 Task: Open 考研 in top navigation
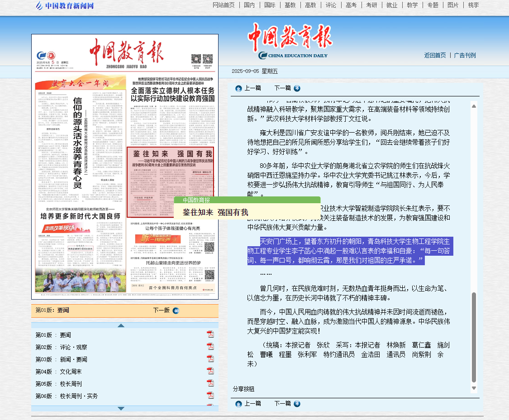pos(371,5)
